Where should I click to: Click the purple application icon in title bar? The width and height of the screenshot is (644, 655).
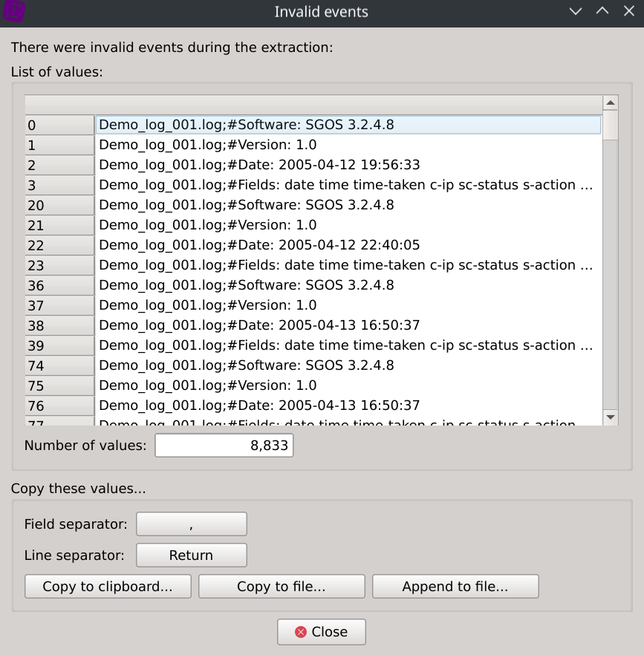tap(14, 11)
